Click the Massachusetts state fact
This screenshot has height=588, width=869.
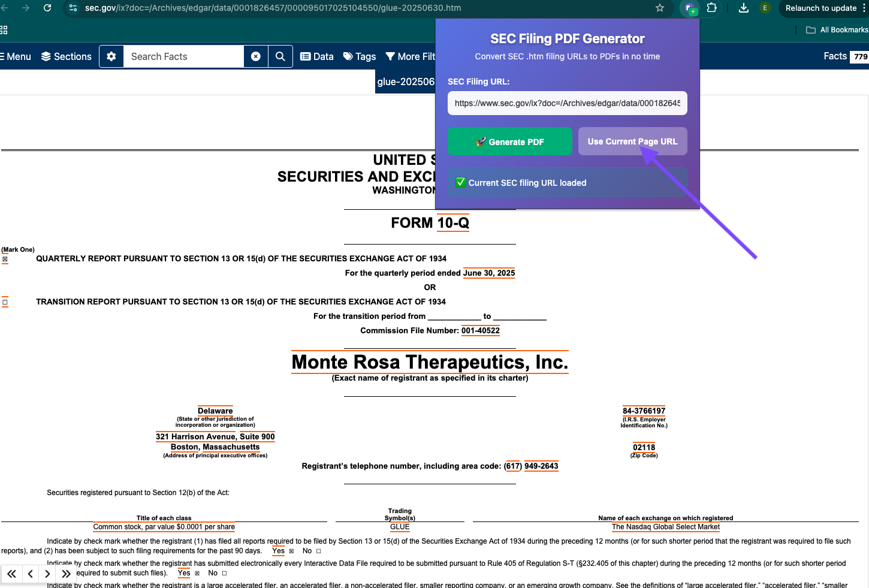(231, 447)
